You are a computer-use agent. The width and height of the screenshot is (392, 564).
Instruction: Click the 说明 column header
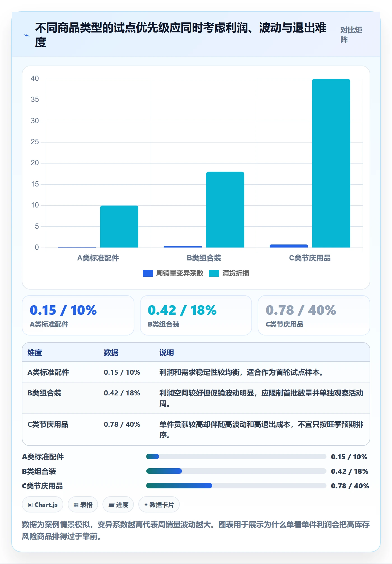pos(167,353)
